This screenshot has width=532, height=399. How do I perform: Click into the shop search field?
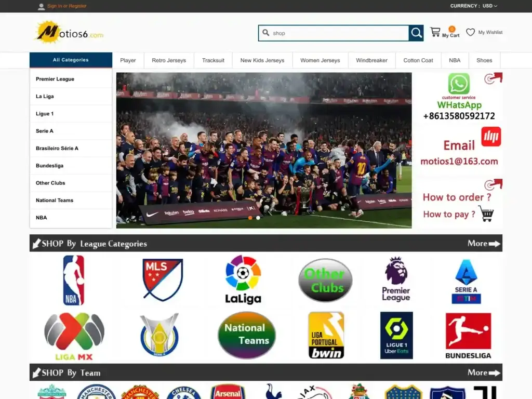(338, 33)
